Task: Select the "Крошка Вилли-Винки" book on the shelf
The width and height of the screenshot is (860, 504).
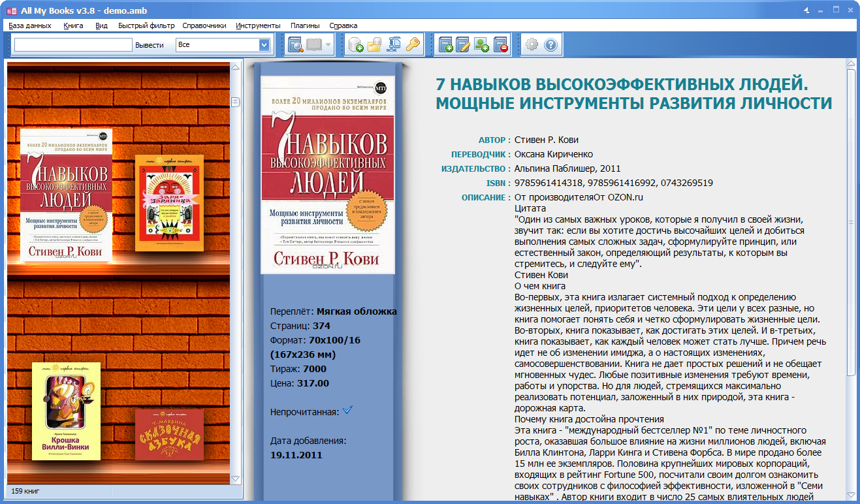Action: (66, 411)
